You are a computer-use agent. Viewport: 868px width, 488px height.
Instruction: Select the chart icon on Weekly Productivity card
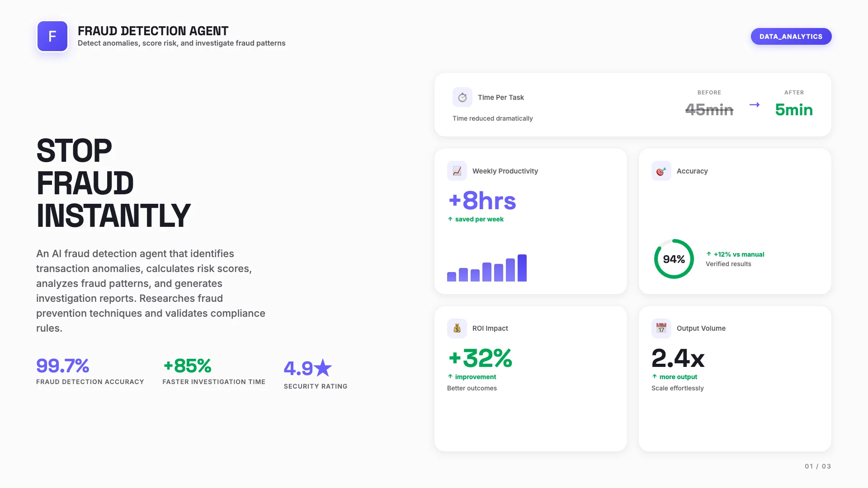pos(457,171)
